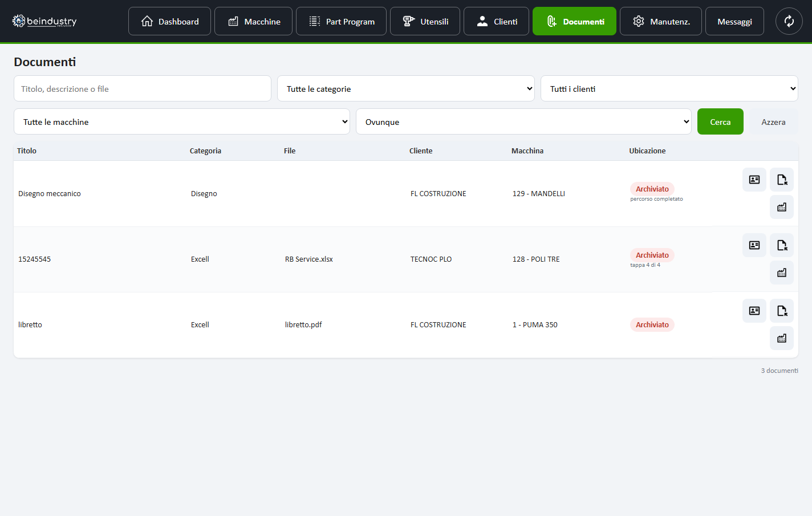This screenshot has height=516, width=812.
Task: Open the Tutti i clienti dropdown
Action: (669, 88)
